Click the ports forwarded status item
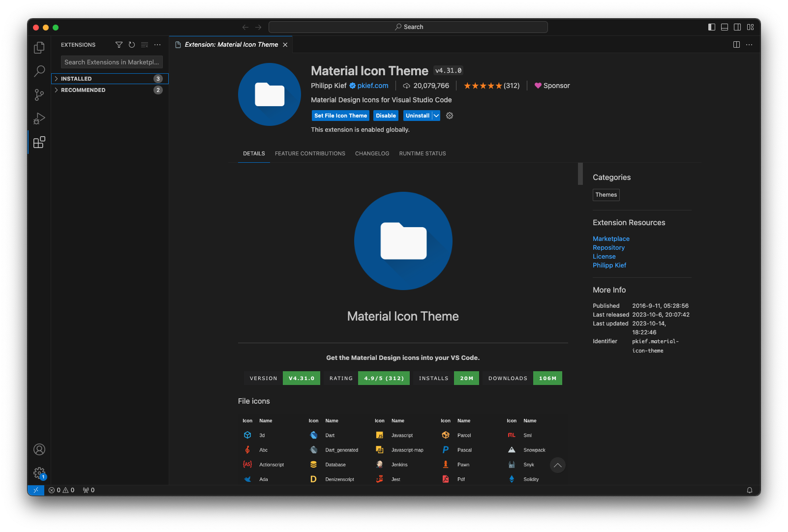This screenshot has width=788, height=532. pos(89,490)
